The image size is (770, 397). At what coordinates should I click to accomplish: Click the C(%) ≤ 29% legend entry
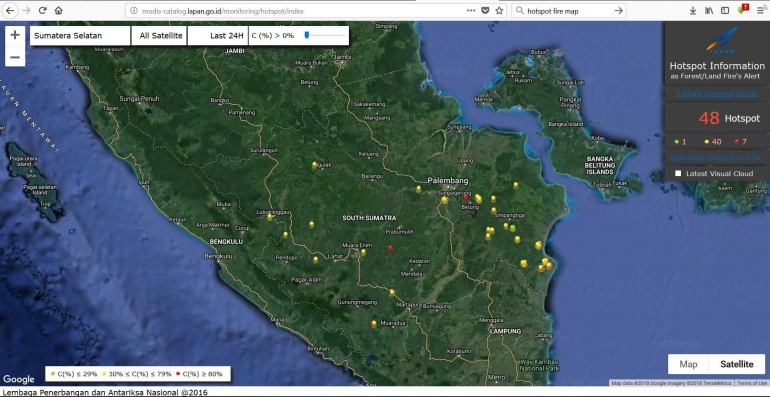tap(73, 374)
